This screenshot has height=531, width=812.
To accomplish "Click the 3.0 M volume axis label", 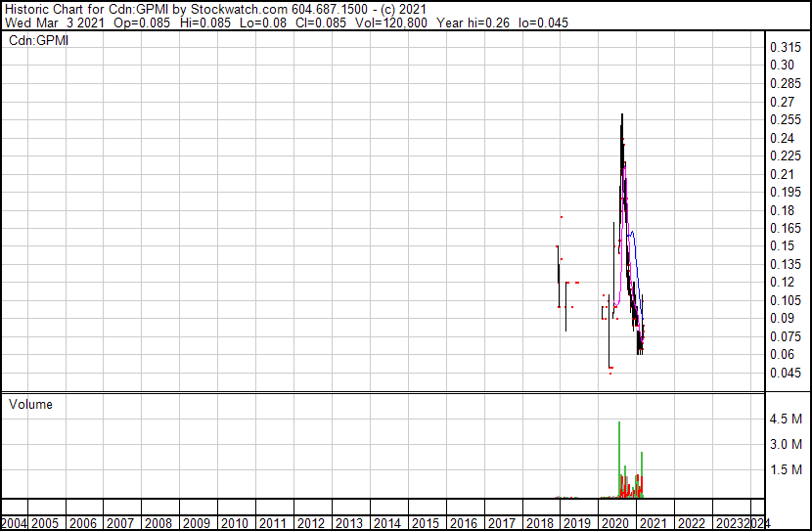I will pyautogui.click(x=786, y=444).
